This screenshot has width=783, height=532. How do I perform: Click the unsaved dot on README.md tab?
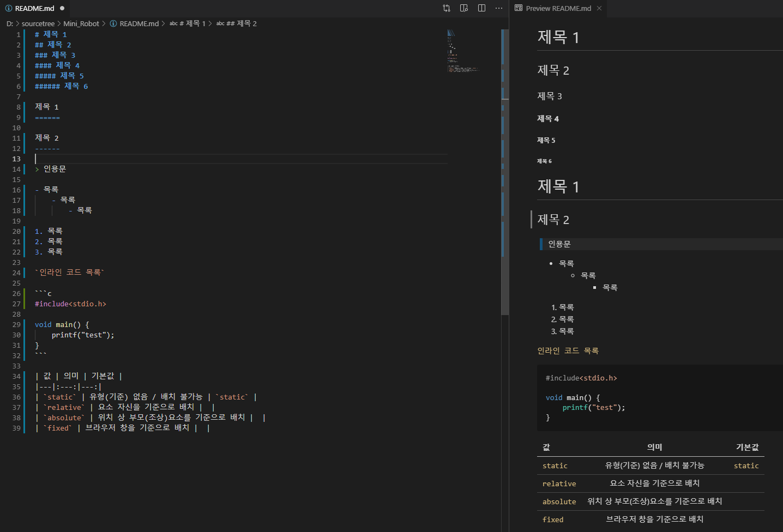pos(62,8)
